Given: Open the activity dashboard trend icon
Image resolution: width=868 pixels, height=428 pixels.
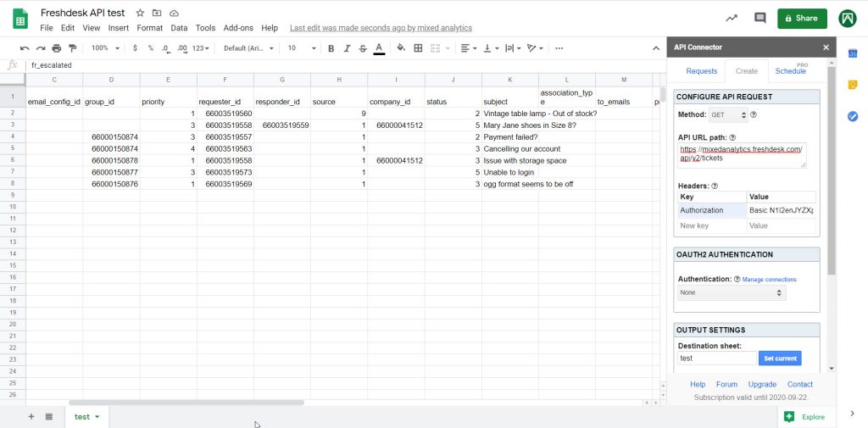Looking at the screenshot, I should 732,19.
